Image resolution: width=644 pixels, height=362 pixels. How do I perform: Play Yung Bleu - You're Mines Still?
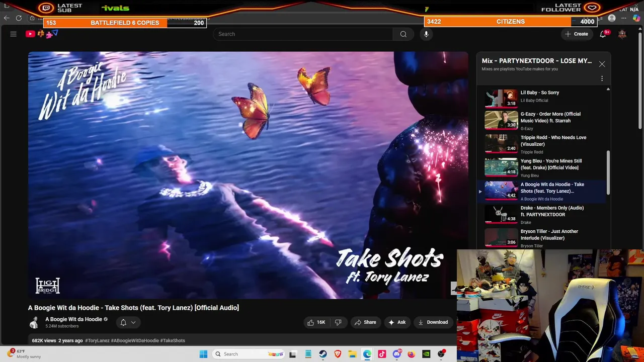542,168
